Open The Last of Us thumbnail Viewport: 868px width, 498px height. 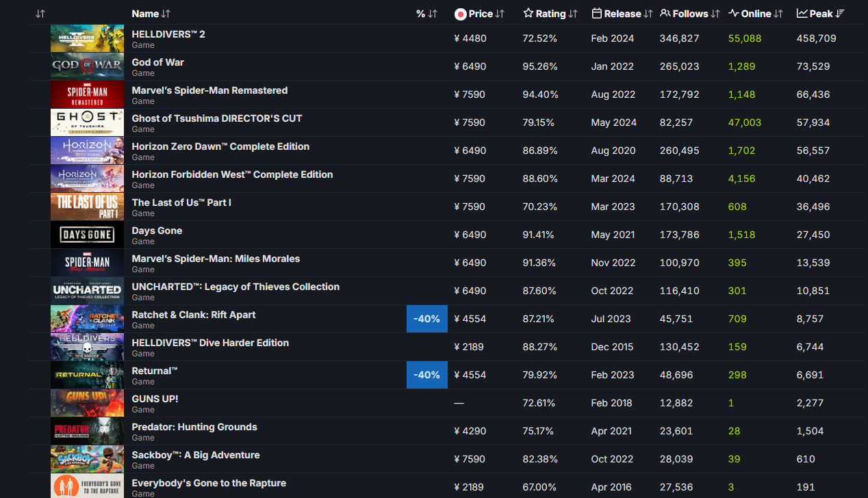tap(87, 207)
